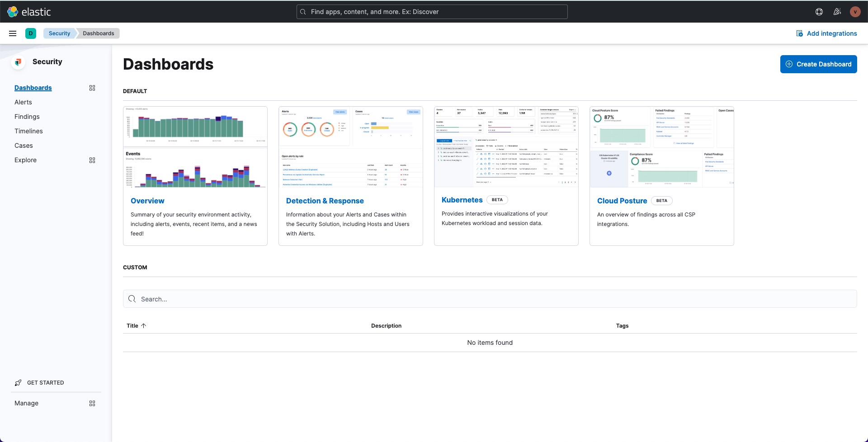Open the space selector D avatar
The width and height of the screenshot is (868, 442).
tap(31, 33)
